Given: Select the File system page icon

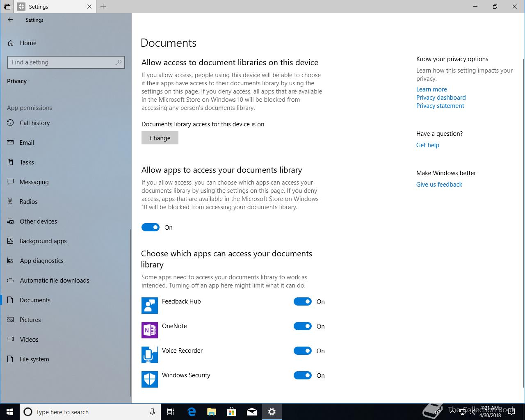Looking at the screenshot, I should (x=11, y=359).
